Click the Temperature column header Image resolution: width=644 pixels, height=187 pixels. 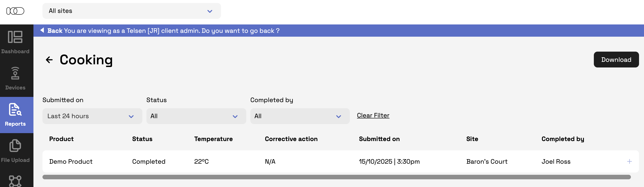pyautogui.click(x=213, y=139)
